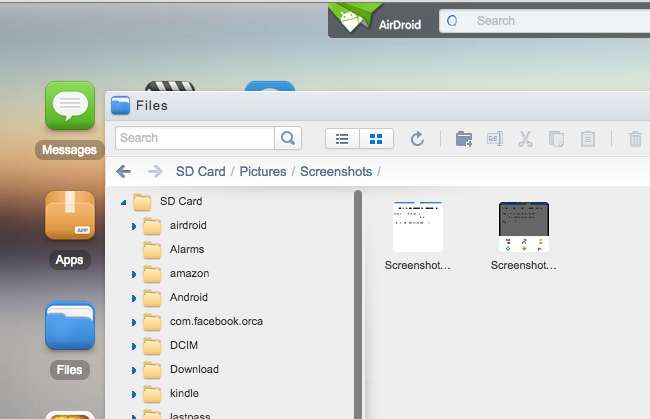The image size is (650, 419).
Task: Click the cut scissors icon
Action: pyautogui.click(x=525, y=139)
